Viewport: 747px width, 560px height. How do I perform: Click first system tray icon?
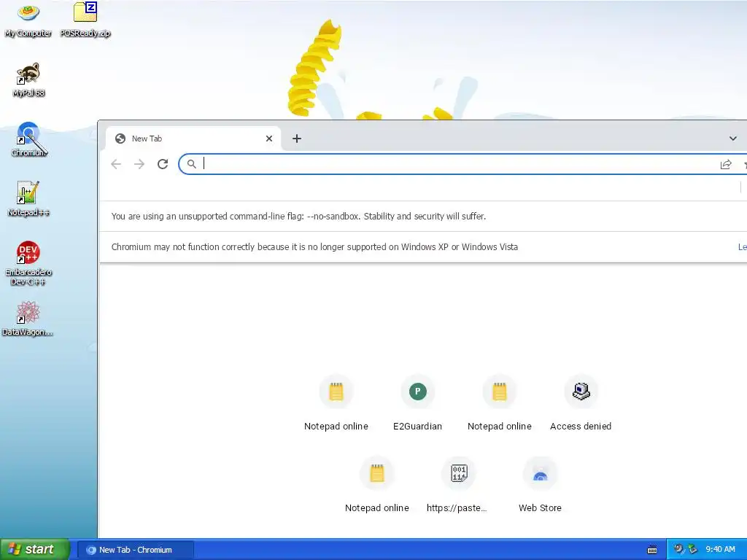click(678, 550)
